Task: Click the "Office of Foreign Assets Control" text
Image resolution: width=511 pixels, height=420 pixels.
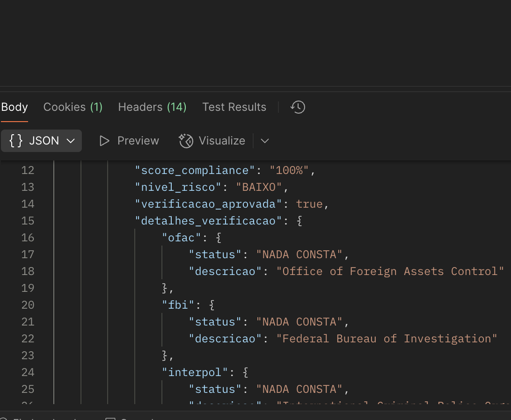Action: (x=390, y=271)
